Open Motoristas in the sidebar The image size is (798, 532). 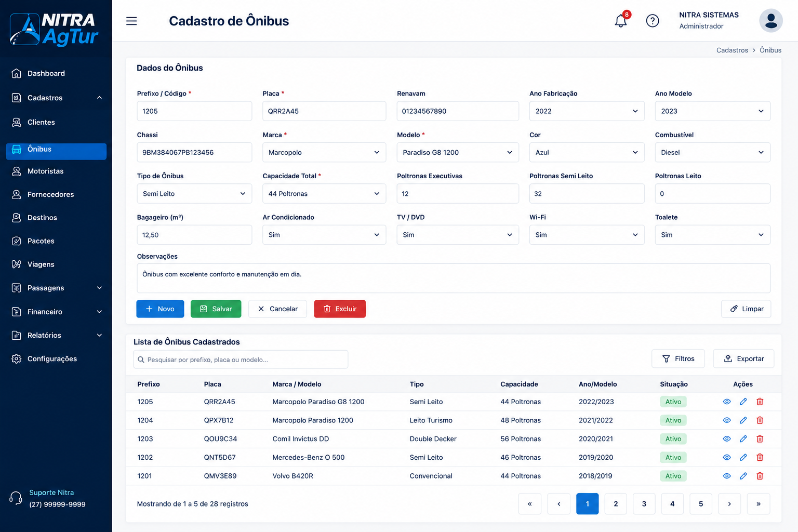tap(56, 171)
